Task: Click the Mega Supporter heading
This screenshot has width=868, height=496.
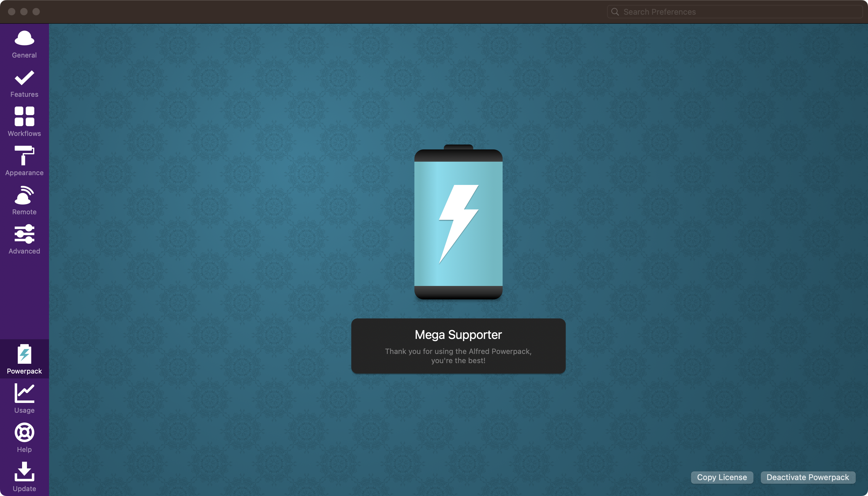Action: [458, 335]
